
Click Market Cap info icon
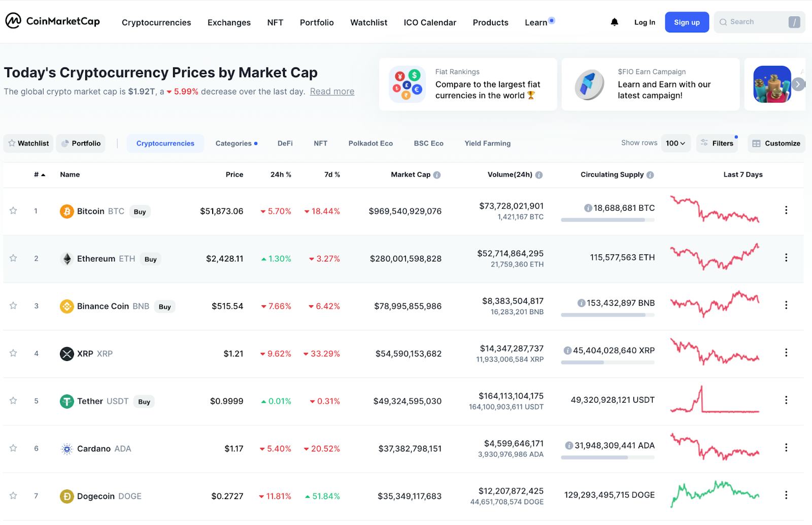pos(437,175)
